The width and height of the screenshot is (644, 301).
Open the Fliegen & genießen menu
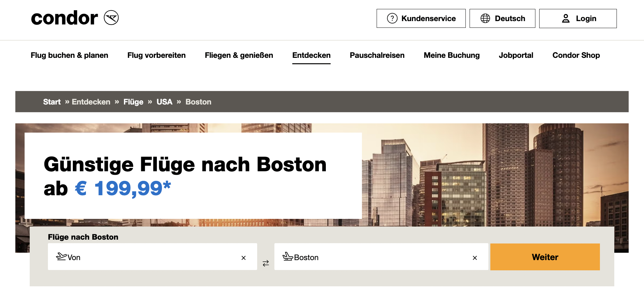click(x=239, y=55)
